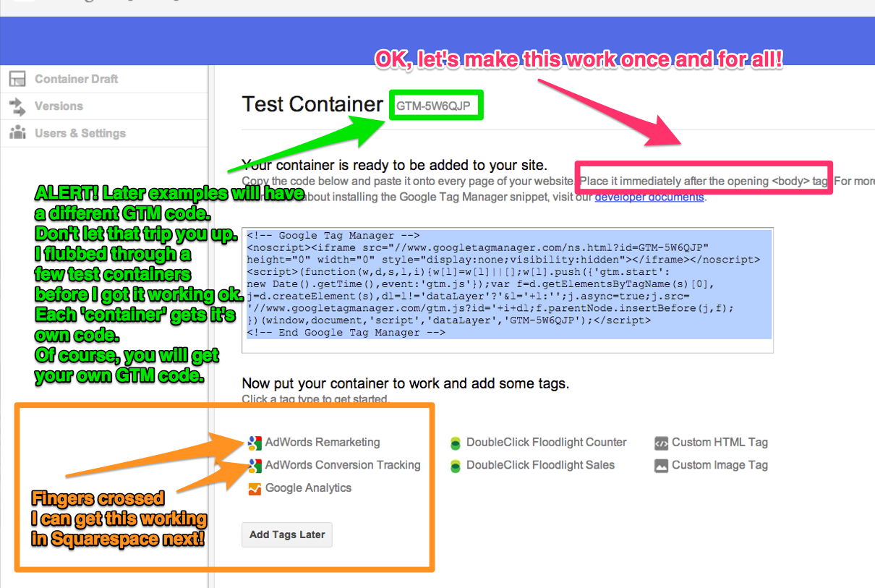
Task: Choose the Google Analytics tag type
Action: (308, 488)
